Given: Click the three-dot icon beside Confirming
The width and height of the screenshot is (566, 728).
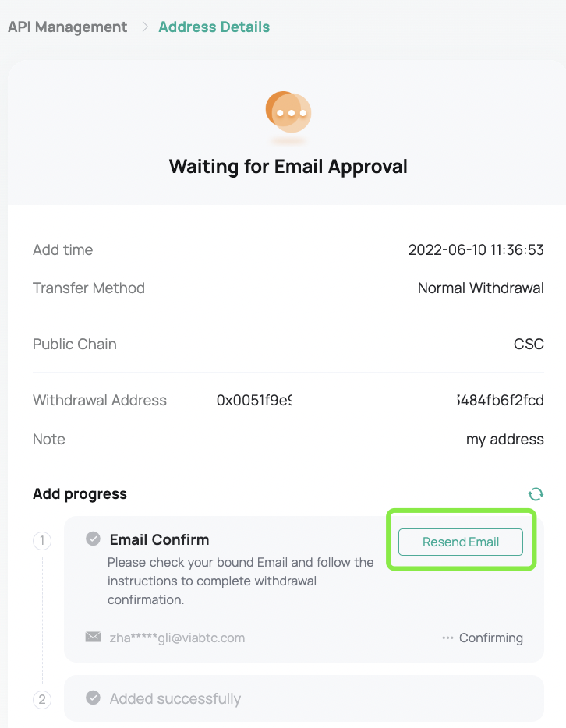Looking at the screenshot, I should coord(447,638).
